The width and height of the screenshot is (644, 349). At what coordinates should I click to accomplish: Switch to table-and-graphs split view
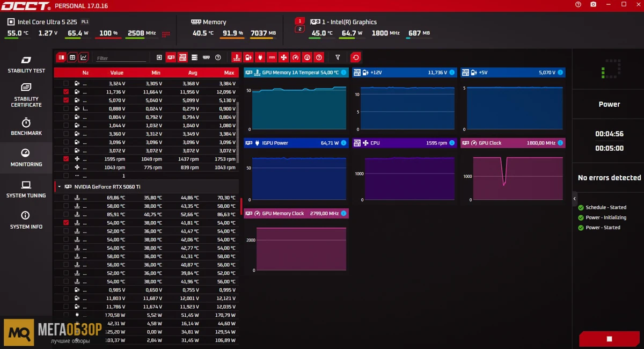(61, 57)
